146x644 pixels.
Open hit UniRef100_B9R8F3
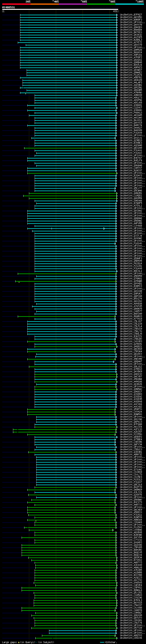click(131, 20)
